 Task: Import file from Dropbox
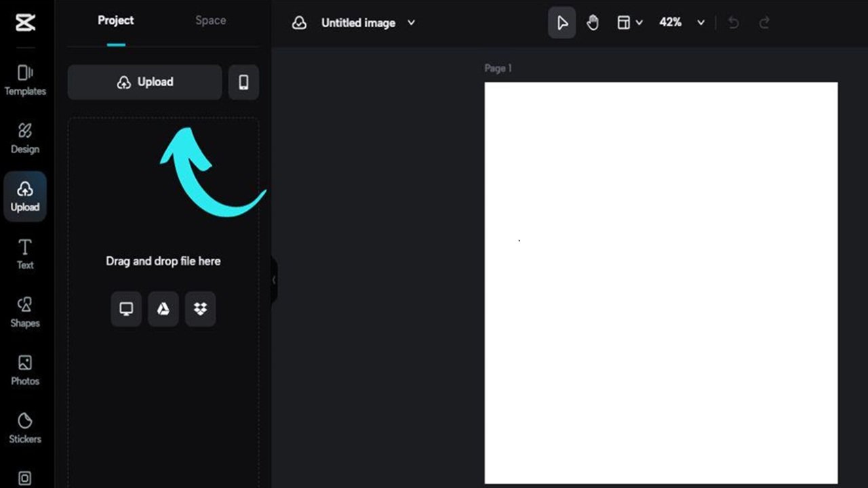click(200, 309)
